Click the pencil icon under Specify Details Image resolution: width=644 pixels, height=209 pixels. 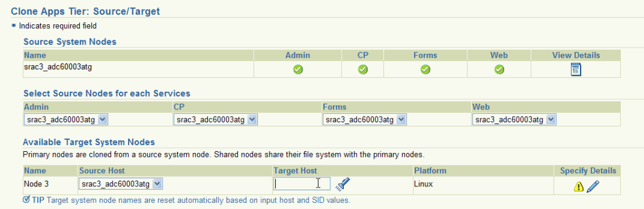point(593,187)
